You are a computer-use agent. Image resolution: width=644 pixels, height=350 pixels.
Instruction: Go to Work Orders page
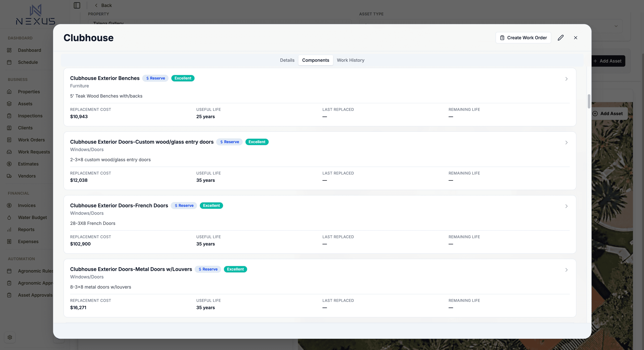tap(31, 140)
